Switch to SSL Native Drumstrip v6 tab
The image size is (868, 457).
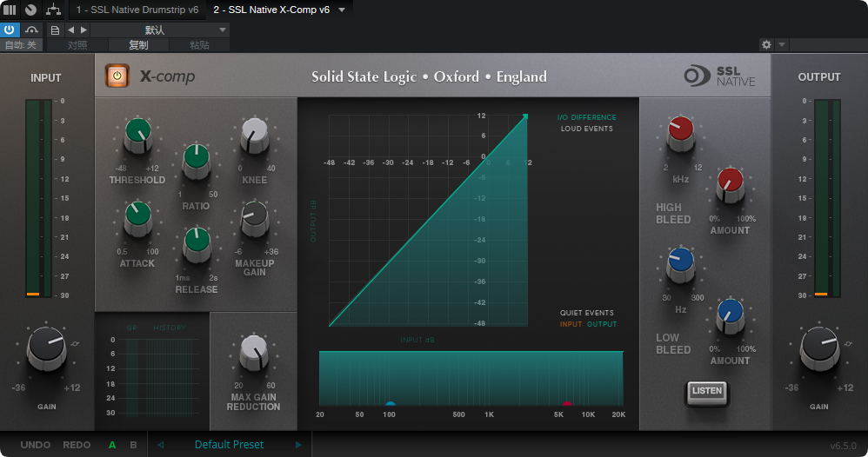point(137,10)
